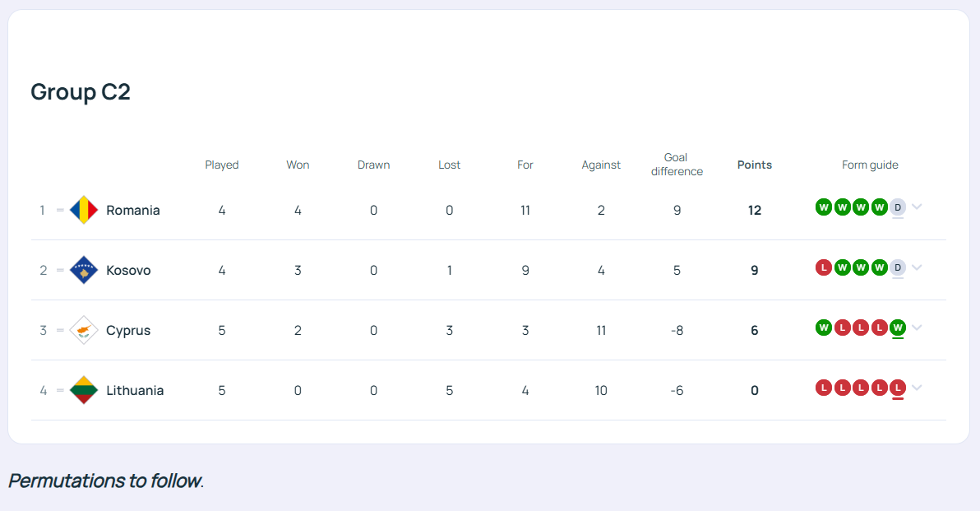Click Lithuania's underlined latest loss badge

pos(898,388)
